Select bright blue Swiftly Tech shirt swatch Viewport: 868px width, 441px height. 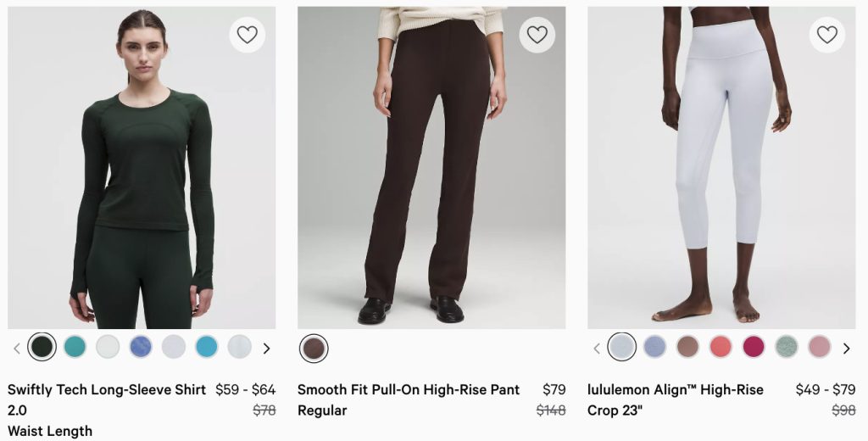pyautogui.click(x=207, y=347)
